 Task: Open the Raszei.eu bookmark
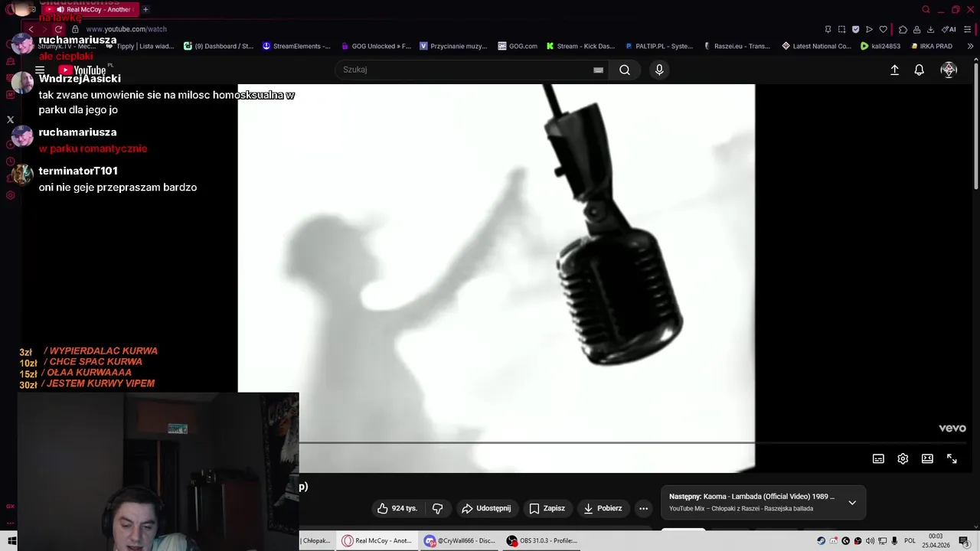(x=737, y=46)
